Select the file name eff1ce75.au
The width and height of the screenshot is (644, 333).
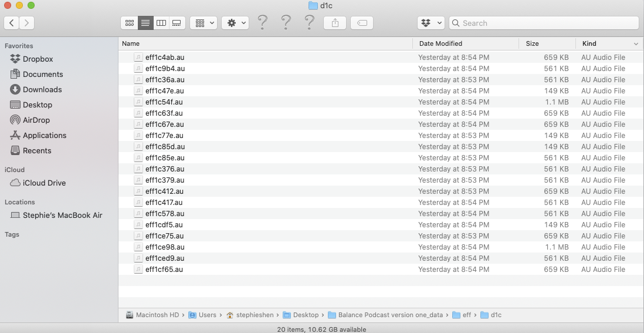(164, 236)
